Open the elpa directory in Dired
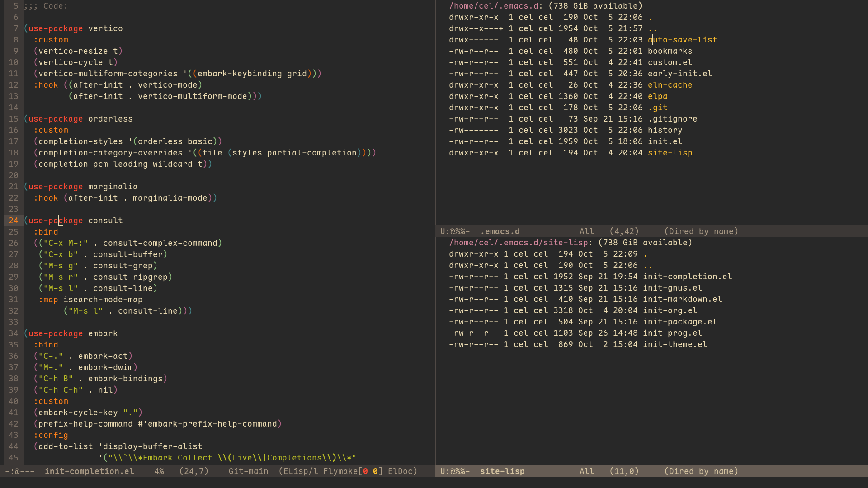 [x=658, y=96]
